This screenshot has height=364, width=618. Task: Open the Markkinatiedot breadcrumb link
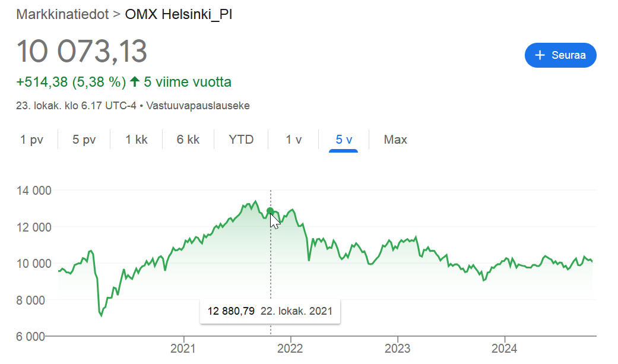coord(62,14)
